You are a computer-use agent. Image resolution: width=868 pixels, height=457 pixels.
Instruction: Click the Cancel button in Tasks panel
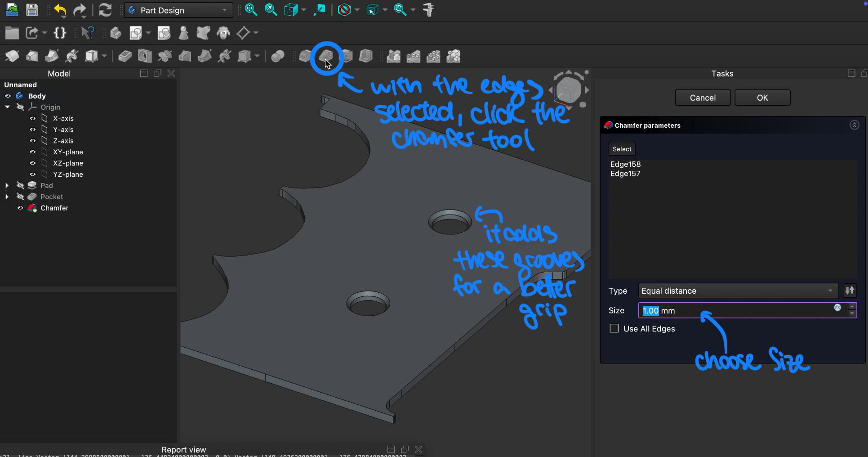703,98
